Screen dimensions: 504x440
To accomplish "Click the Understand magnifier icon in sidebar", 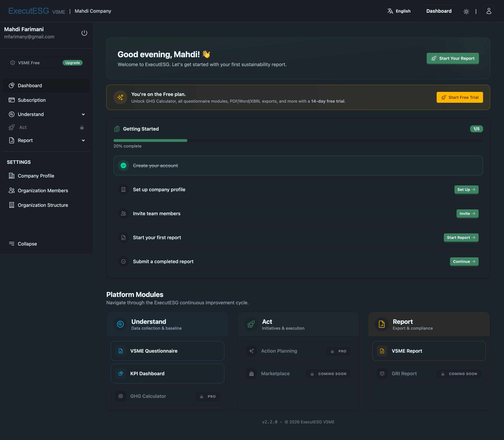I will pos(11,114).
